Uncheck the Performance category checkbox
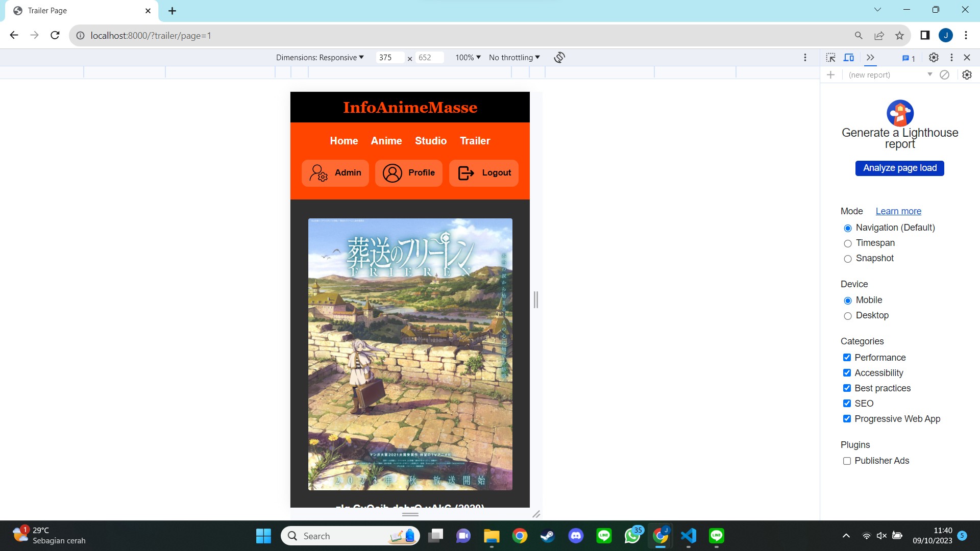 tap(847, 358)
